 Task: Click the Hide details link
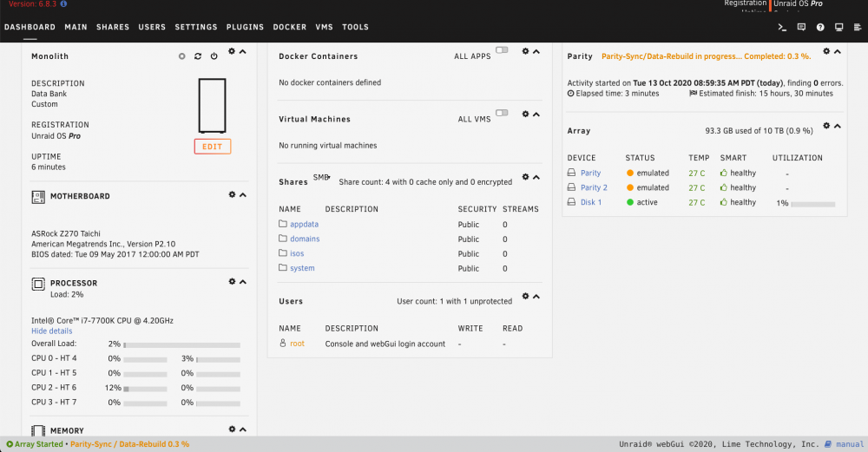click(52, 331)
